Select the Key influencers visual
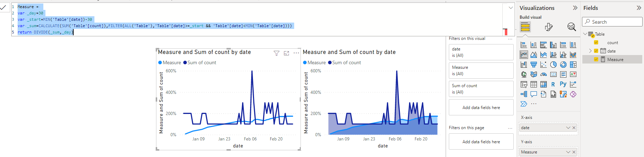The width and height of the screenshot is (644, 157). [x=573, y=84]
